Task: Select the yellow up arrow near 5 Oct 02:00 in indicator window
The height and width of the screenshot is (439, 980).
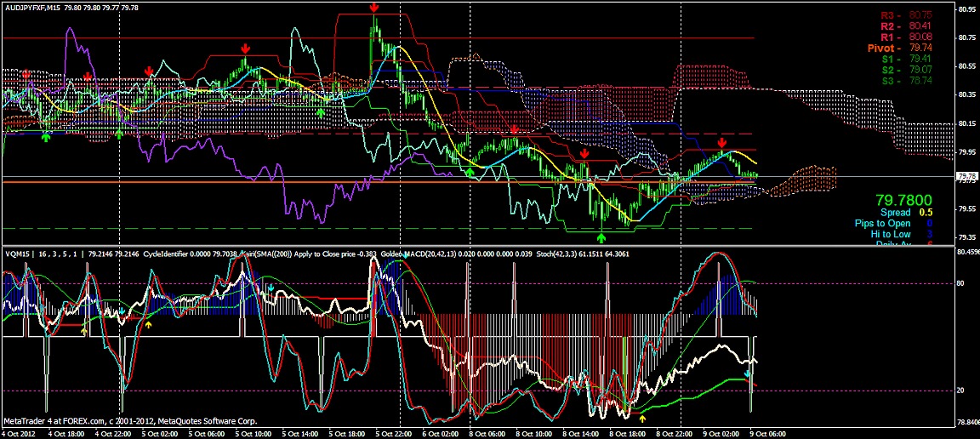Action: 148,324
